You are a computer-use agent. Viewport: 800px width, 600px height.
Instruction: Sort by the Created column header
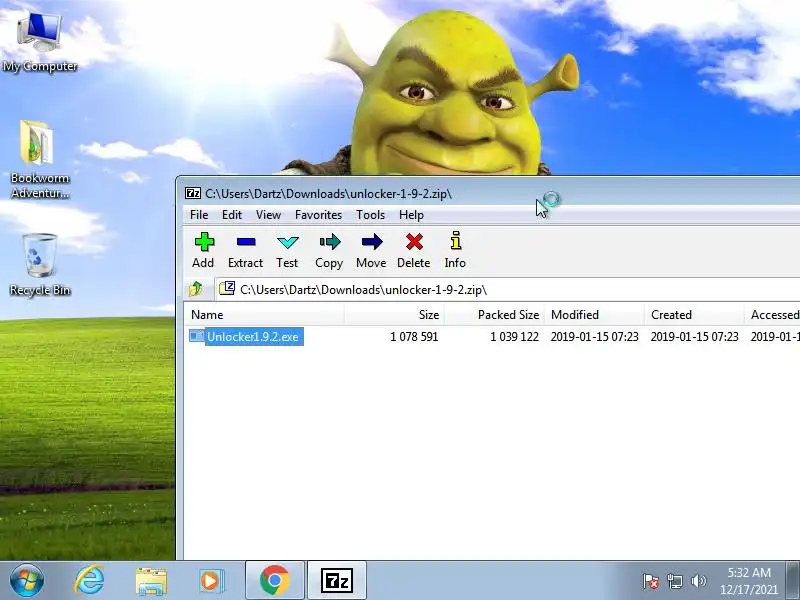tap(694, 315)
